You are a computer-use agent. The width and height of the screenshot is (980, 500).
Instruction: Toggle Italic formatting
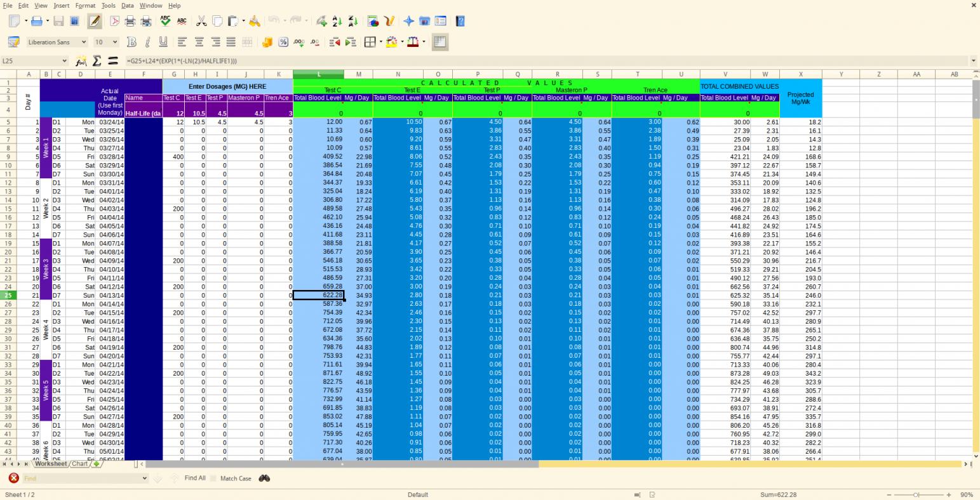[x=147, y=42]
